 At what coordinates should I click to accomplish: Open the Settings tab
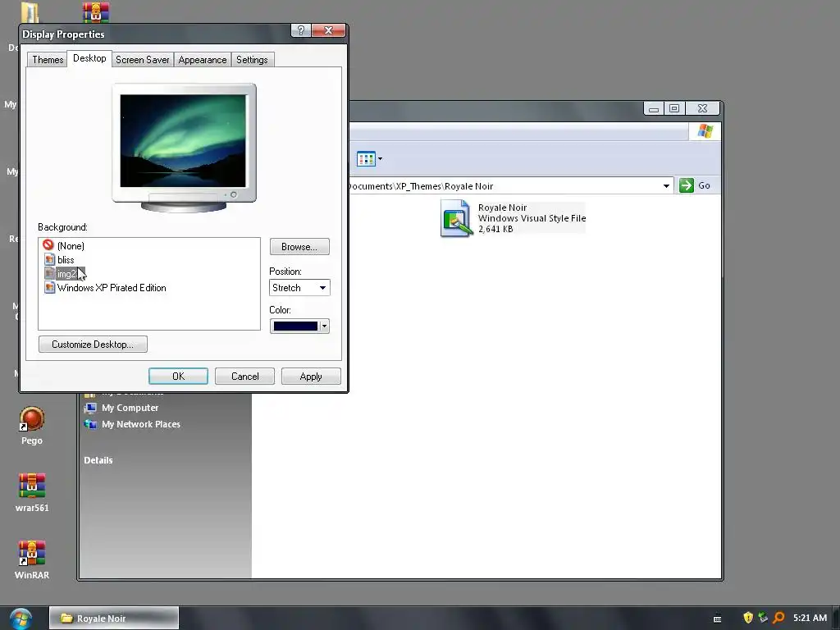(252, 59)
